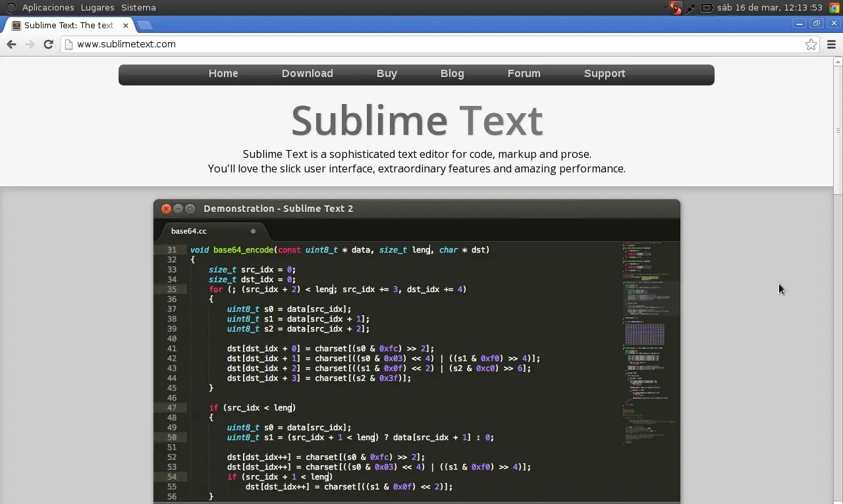The width and height of the screenshot is (843, 504).
Task: Open the Aplicaciones menu
Action: [x=48, y=8]
